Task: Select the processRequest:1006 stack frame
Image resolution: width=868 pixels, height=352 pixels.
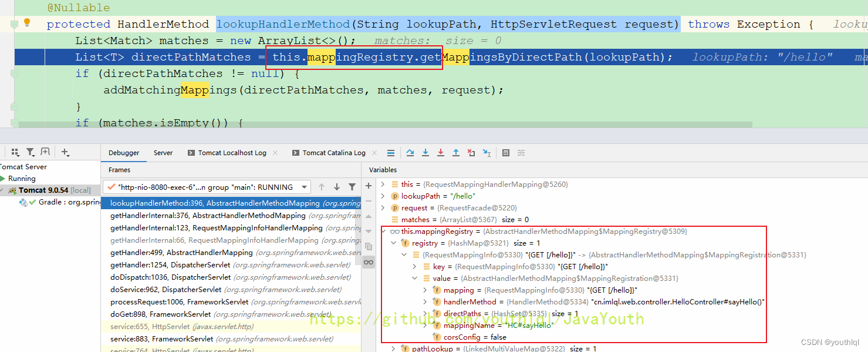Action: (231, 302)
